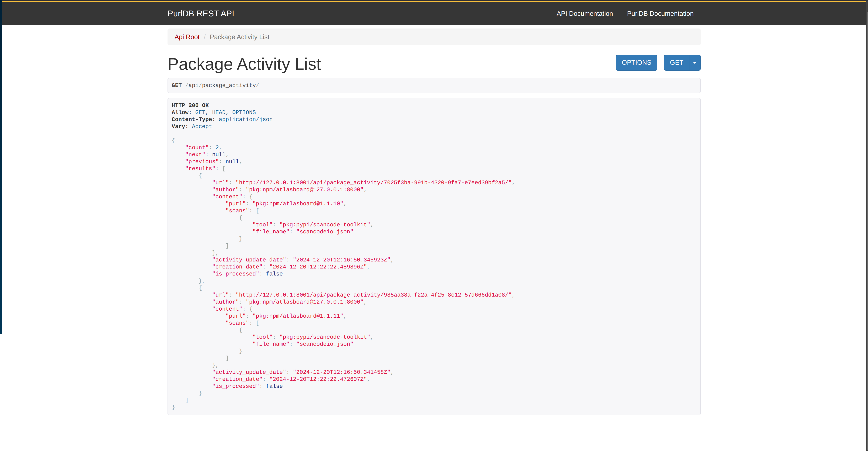868x451 pixels.
Task: Click the second result's is_processed false value
Action: coord(274,386)
